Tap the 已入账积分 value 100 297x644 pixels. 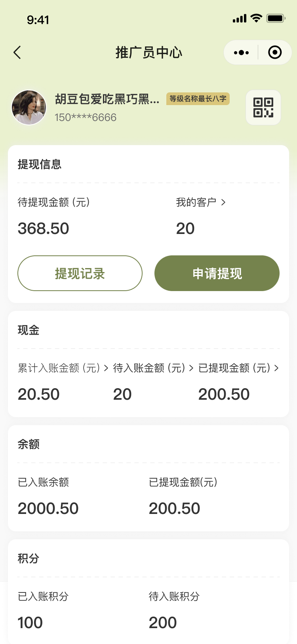[x=30, y=623]
